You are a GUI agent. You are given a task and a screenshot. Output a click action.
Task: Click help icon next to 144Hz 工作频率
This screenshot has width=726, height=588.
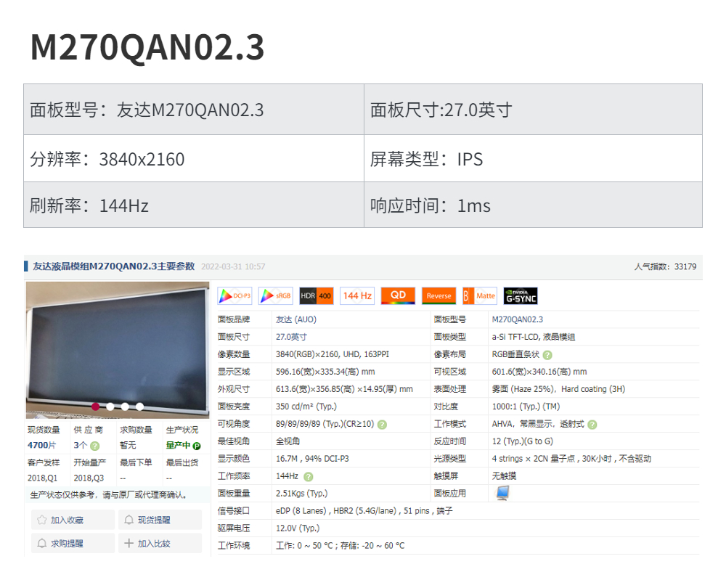[309, 477]
